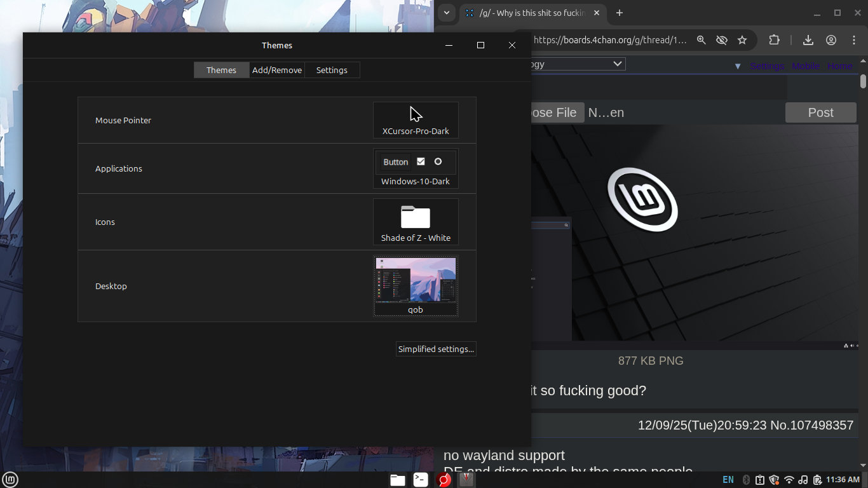Open the Bluetooth tray icon
This screenshot has width=868, height=488.
coord(747,480)
